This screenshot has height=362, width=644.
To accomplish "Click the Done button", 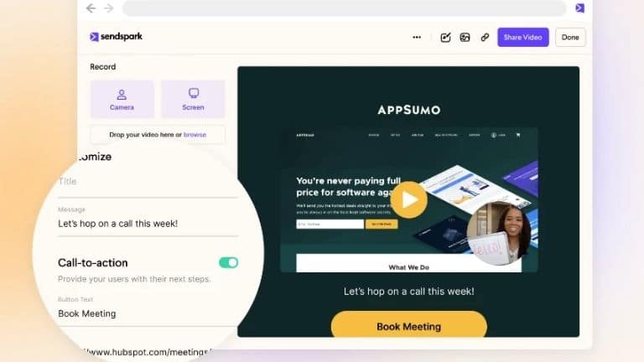I will (570, 38).
